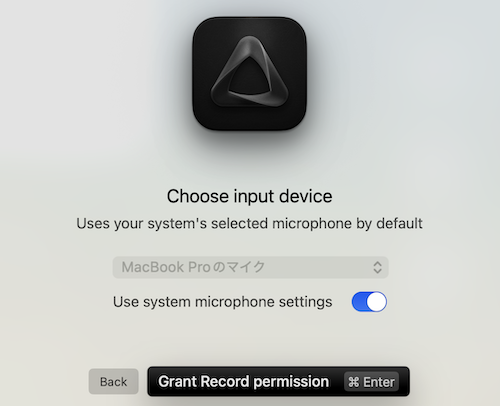Image resolution: width=500 pixels, height=406 pixels.
Task: Click the command key symbol on the black button
Action: point(354,382)
